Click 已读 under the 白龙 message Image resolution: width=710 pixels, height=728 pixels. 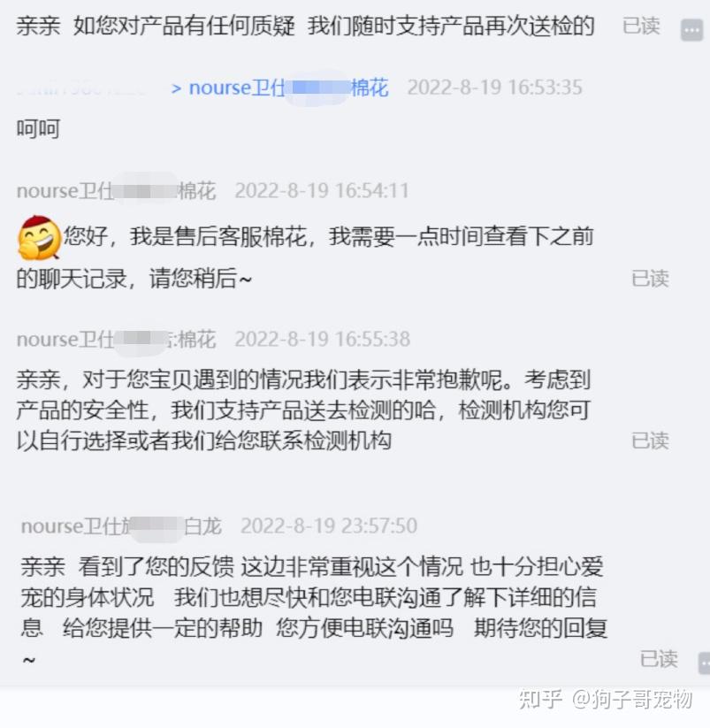pos(659,659)
